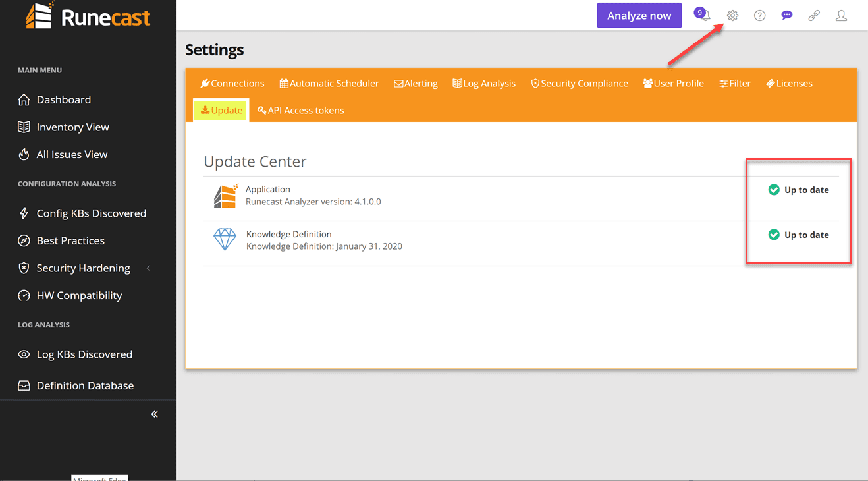The width and height of the screenshot is (868, 481).
Task: Click the Dashboard home icon
Action: 24,100
